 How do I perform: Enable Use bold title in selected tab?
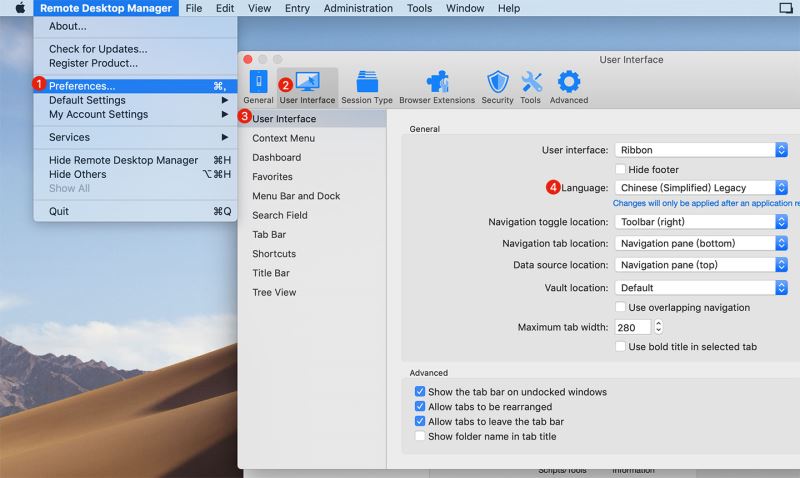click(620, 346)
